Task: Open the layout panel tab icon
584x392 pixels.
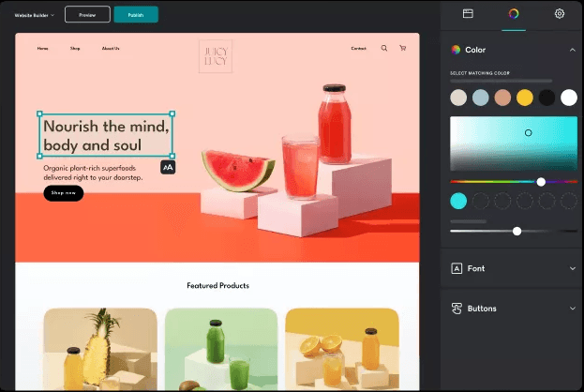Action: [468, 14]
